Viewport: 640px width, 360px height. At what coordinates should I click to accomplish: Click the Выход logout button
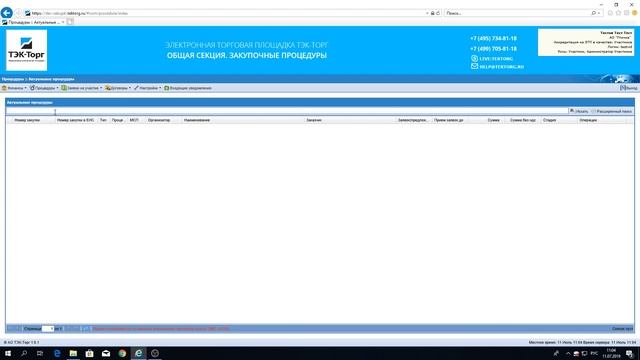point(629,88)
